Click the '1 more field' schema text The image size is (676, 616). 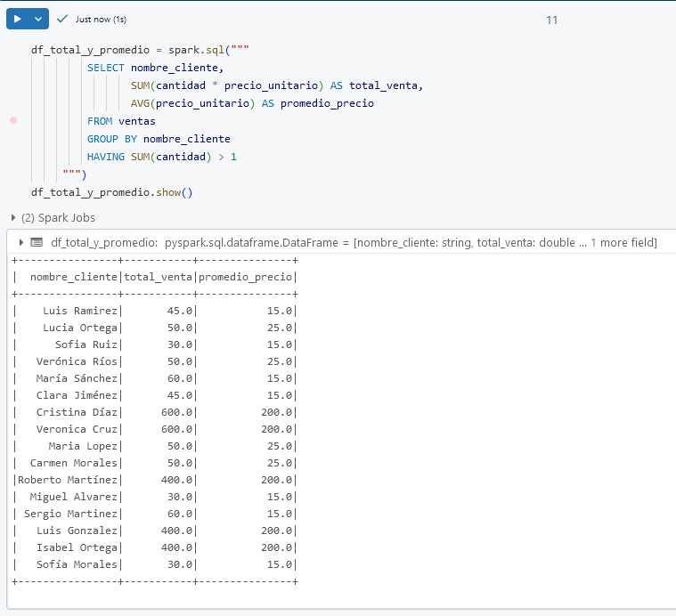pyautogui.click(x=623, y=242)
